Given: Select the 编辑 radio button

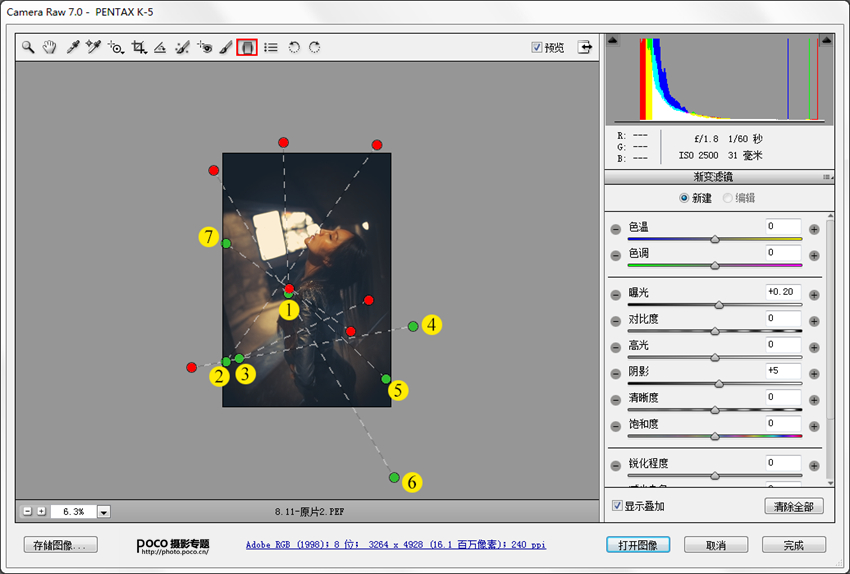Looking at the screenshot, I should (727, 198).
